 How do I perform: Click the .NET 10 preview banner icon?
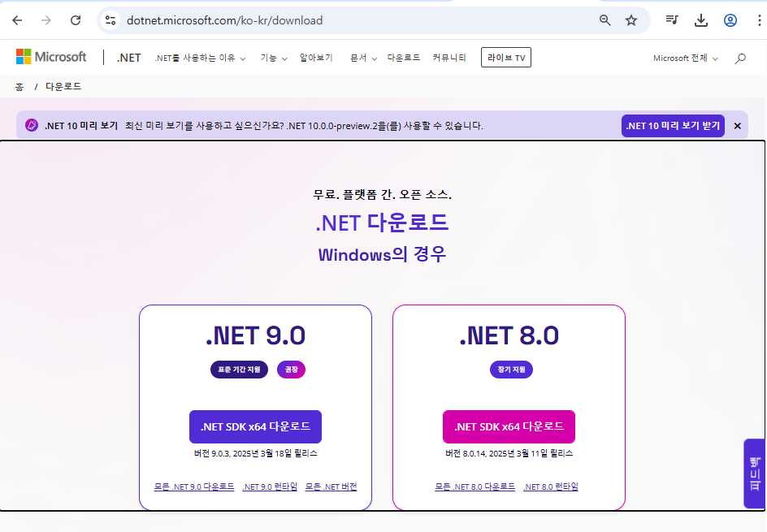click(x=32, y=125)
